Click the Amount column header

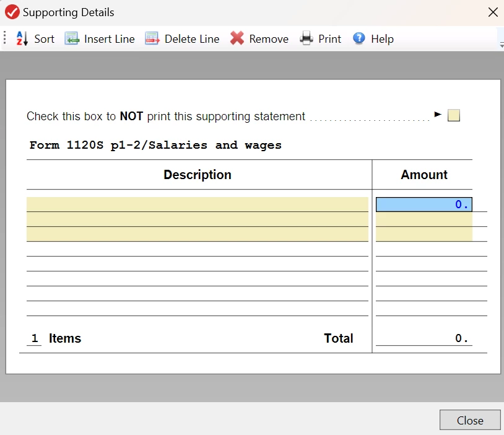[x=424, y=175]
